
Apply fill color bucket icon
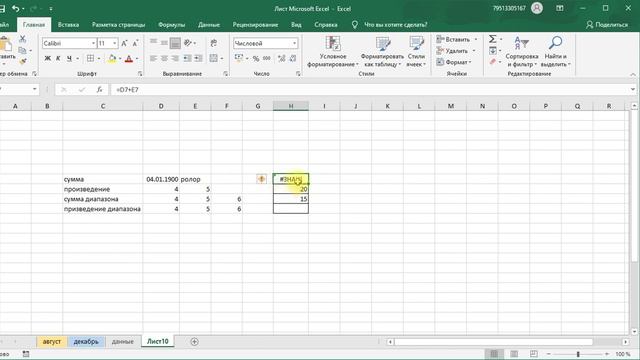pos(112,58)
